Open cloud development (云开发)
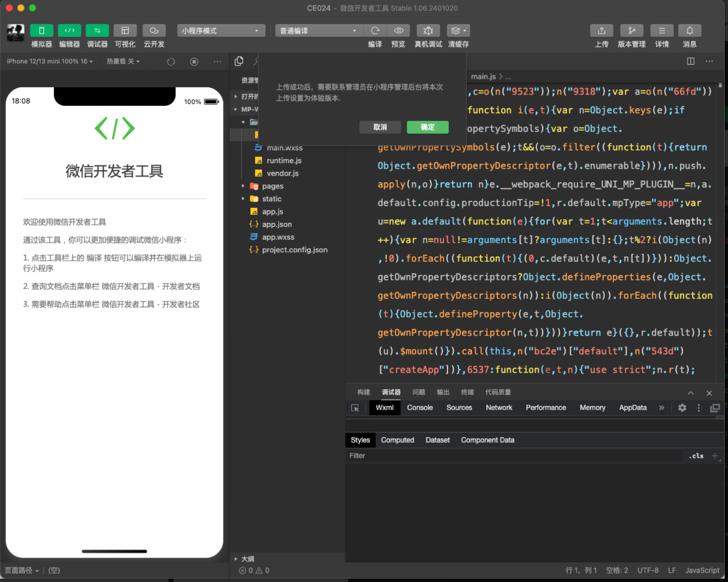This screenshot has height=582, width=728. coord(154,31)
